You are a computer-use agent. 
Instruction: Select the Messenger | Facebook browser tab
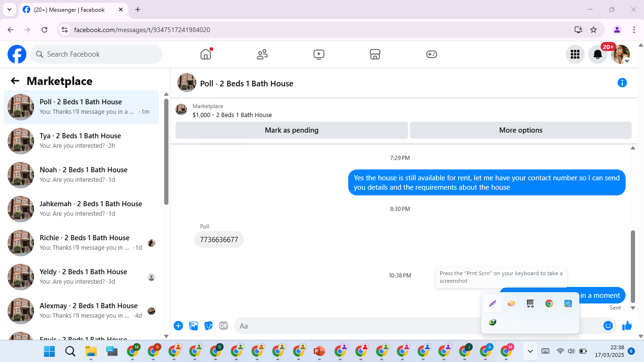(x=74, y=9)
